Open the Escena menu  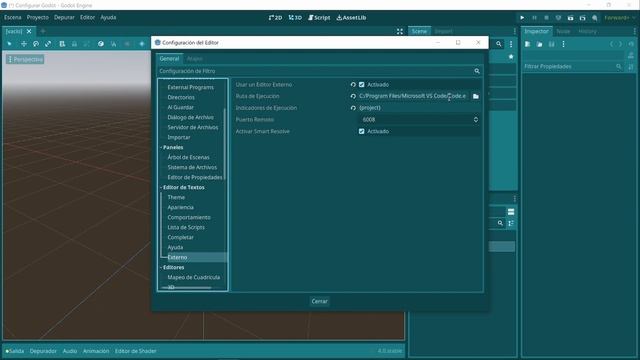click(13, 18)
